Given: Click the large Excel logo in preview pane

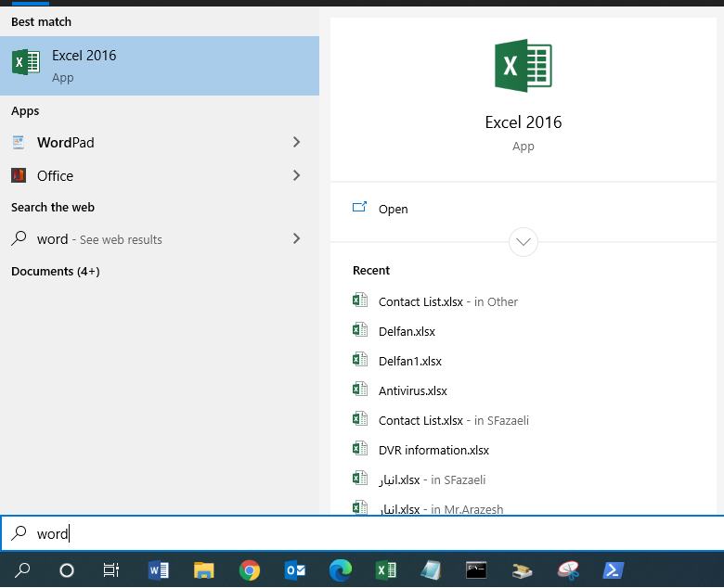Looking at the screenshot, I should click(524, 66).
